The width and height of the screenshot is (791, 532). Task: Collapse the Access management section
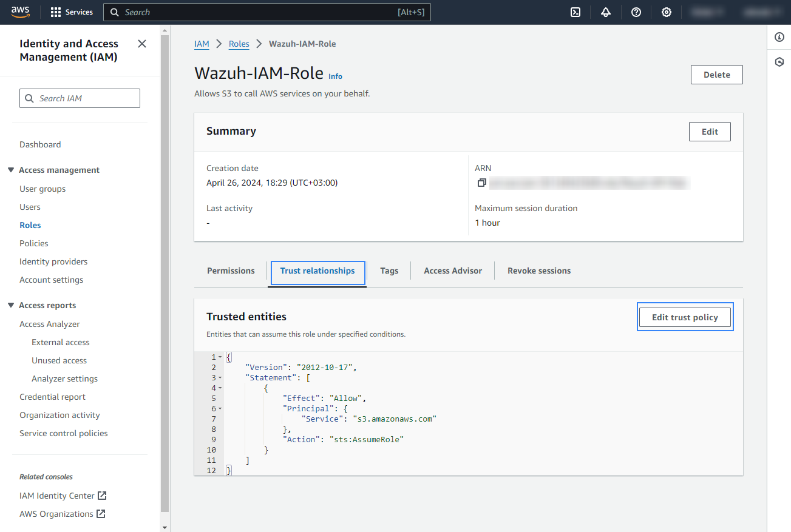[11, 170]
